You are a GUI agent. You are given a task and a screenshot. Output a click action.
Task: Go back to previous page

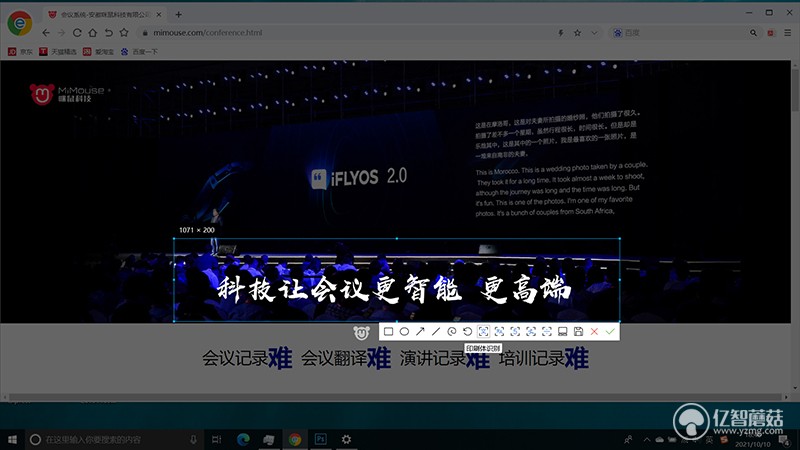click(46, 33)
